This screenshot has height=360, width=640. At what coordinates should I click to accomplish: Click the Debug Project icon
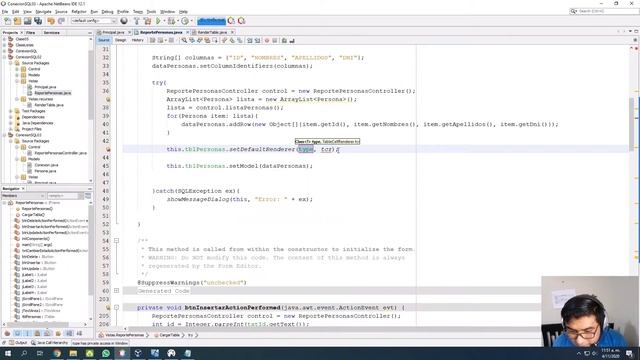(171, 21)
